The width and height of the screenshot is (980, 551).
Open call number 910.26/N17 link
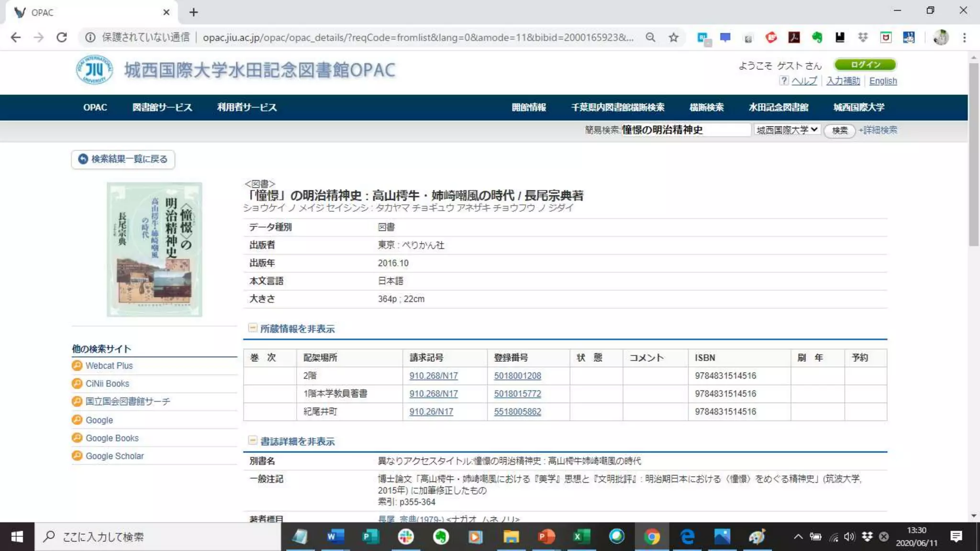tap(431, 412)
